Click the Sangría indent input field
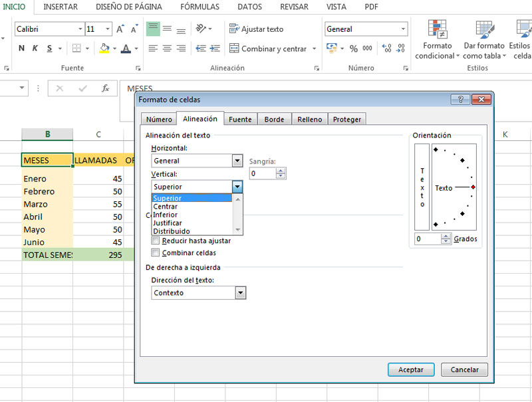 click(263, 173)
